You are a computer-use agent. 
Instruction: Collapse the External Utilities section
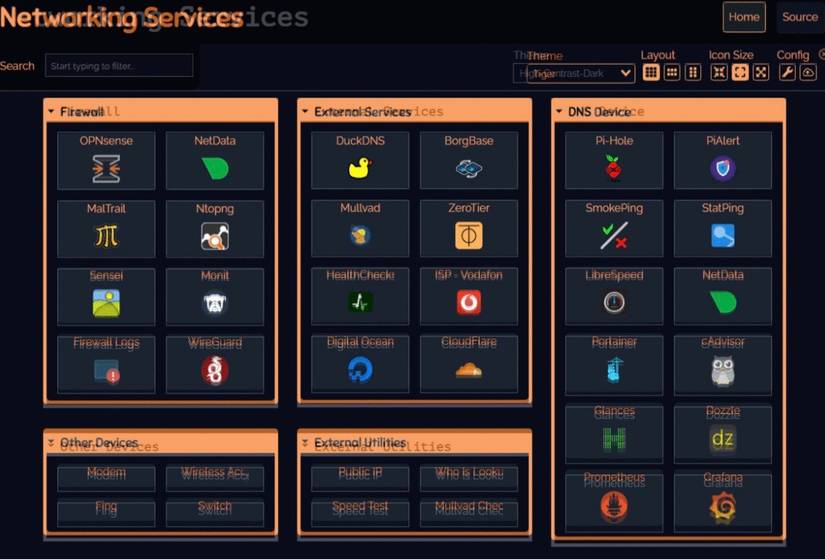point(415,443)
